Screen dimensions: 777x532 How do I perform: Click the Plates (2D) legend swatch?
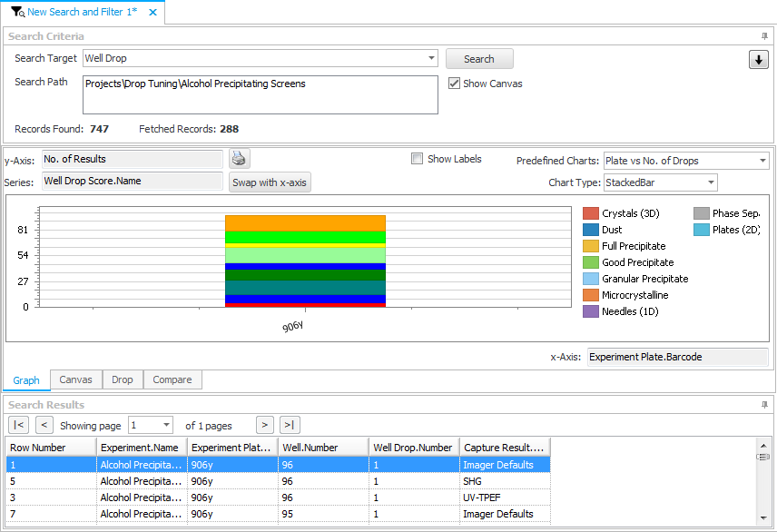click(701, 230)
